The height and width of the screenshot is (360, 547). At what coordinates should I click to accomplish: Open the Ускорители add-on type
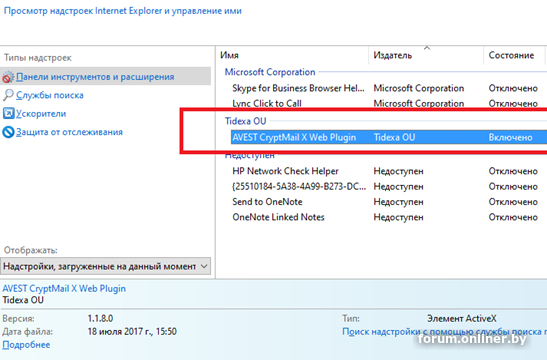(x=41, y=113)
